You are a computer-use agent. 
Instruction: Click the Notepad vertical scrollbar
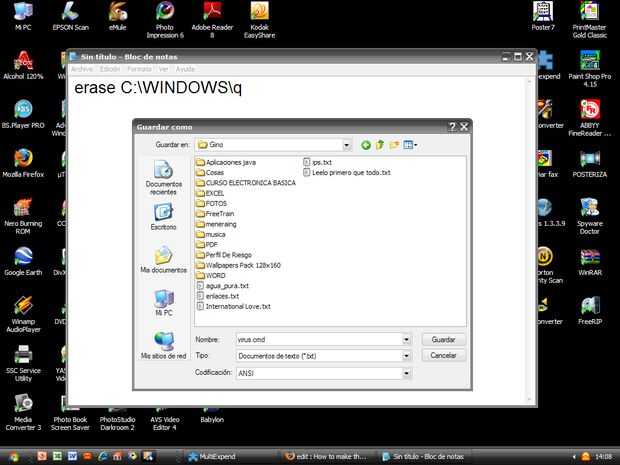[529, 241]
